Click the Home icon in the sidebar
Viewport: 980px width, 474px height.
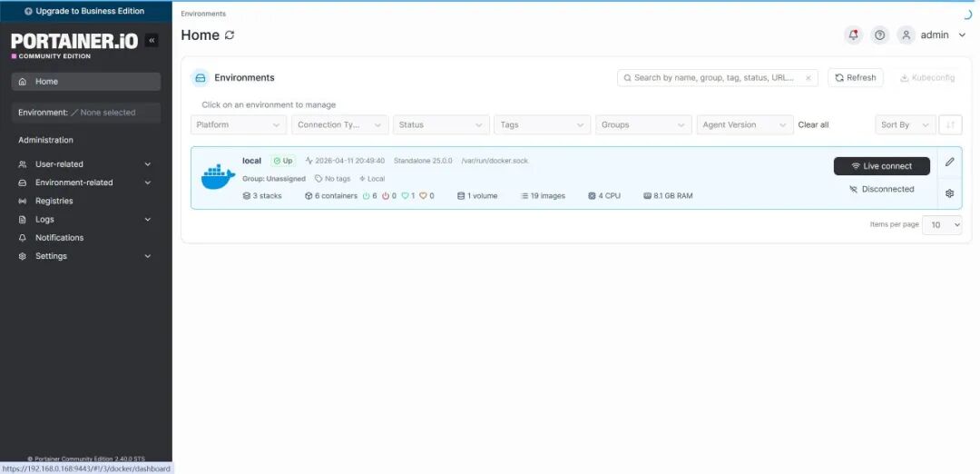(23, 82)
